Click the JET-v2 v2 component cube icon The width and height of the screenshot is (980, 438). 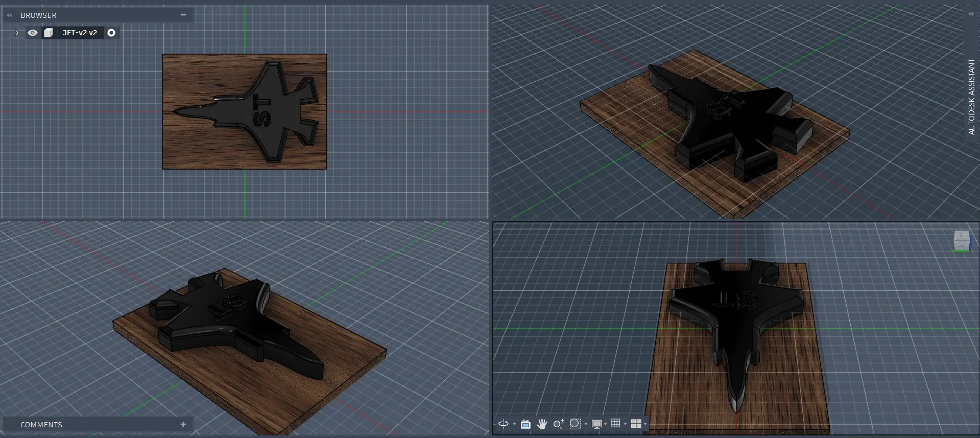coord(49,33)
